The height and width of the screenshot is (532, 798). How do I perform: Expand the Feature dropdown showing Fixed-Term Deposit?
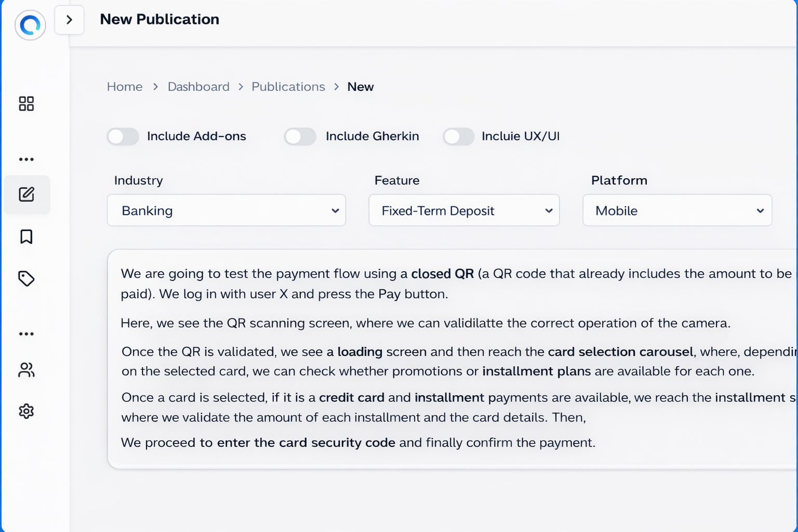point(464,210)
